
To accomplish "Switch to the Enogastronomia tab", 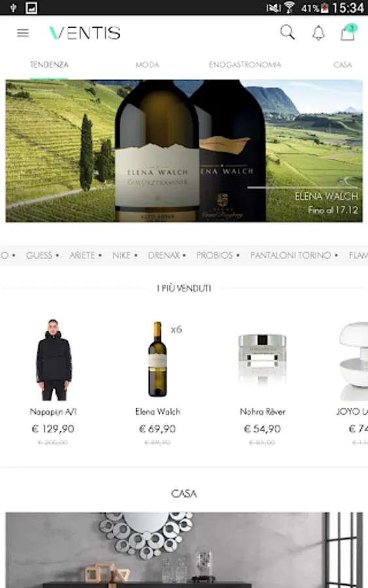I will (244, 65).
